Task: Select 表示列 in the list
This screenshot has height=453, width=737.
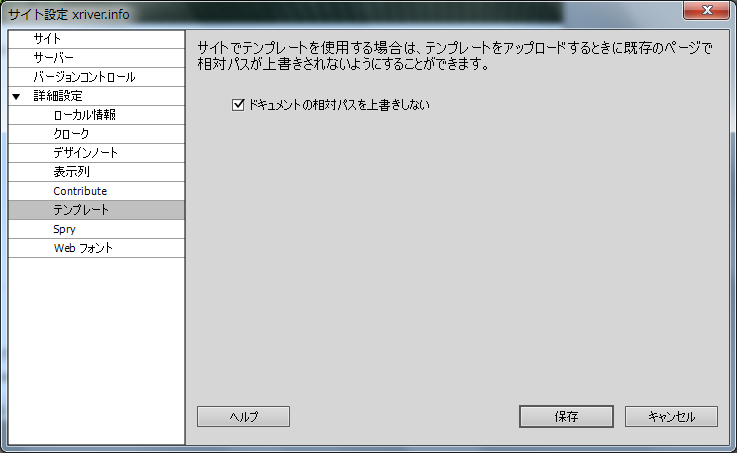Action: coord(96,172)
